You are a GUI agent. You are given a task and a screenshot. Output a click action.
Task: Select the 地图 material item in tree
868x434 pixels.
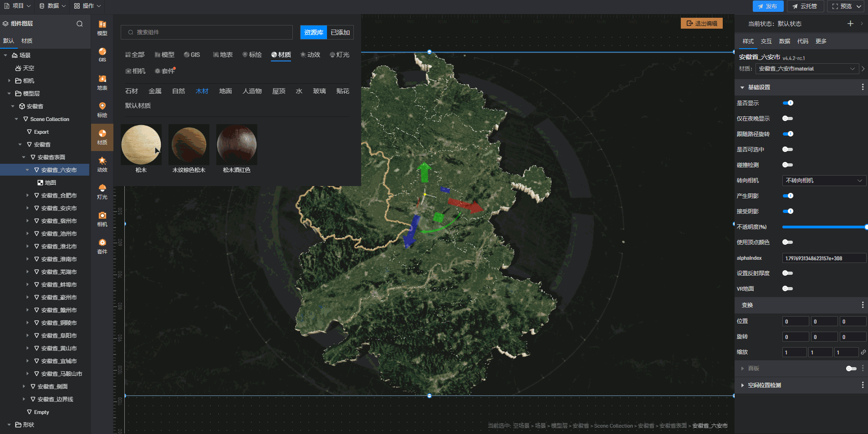pyautogui.click(x=46, y=182)
